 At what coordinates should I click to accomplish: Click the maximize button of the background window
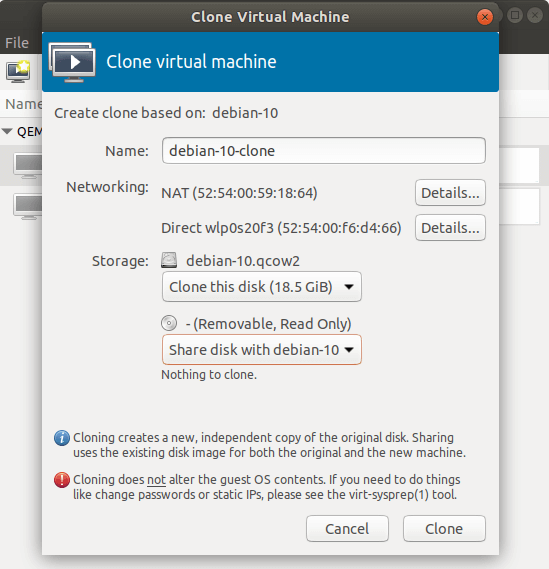[x=515, y=15]
